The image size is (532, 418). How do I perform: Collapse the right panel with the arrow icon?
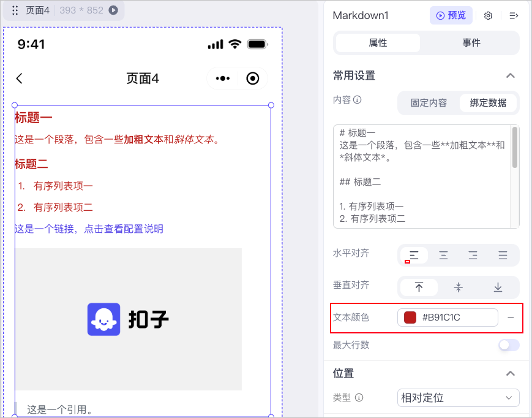514,15
